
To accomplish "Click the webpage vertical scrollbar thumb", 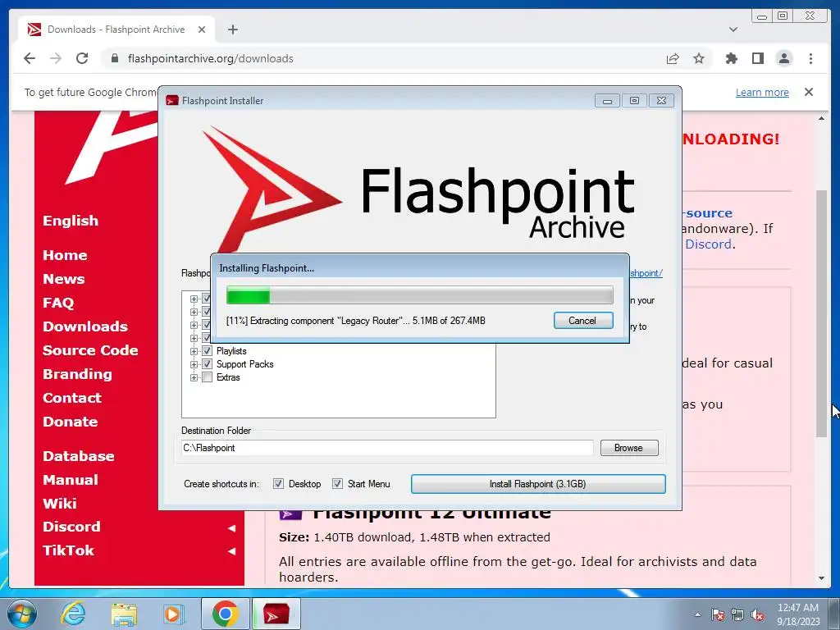I will 821,313.
